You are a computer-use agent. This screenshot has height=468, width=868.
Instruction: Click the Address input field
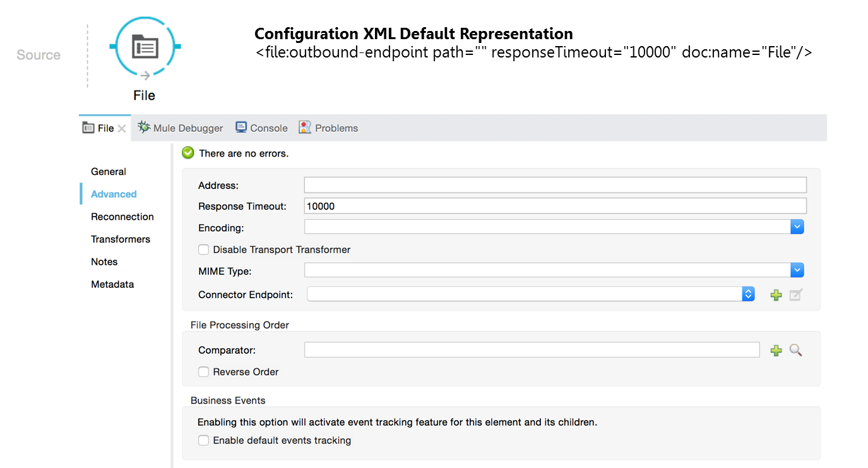pos(555,185)
